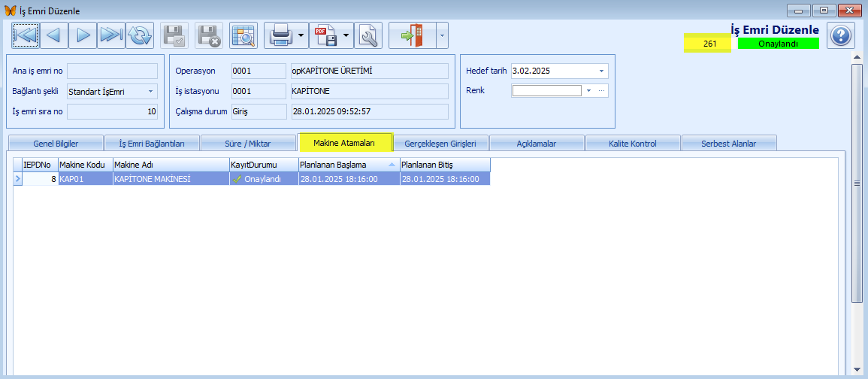868x379 pixels.
Task: Click the exit door icon
Action: click(413, 36)
